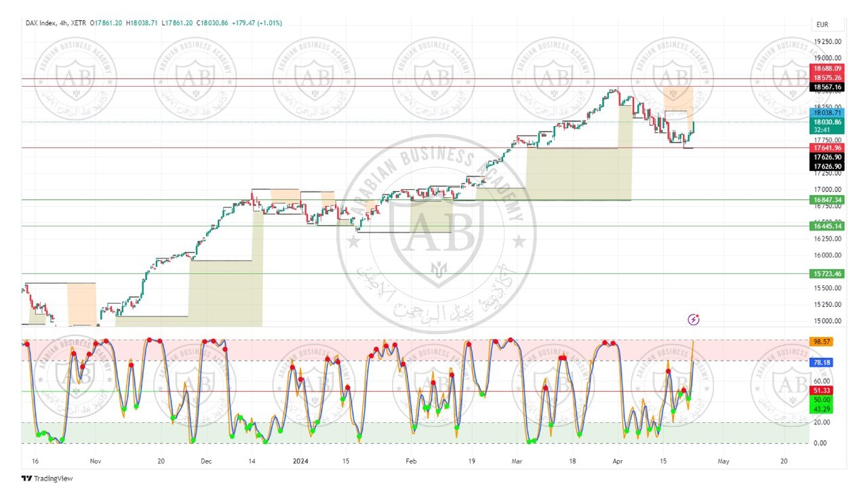The height and width of the screenshot is (488, 868).
Task: Click the red 18575.26 price label
Action: pos(827,78)
